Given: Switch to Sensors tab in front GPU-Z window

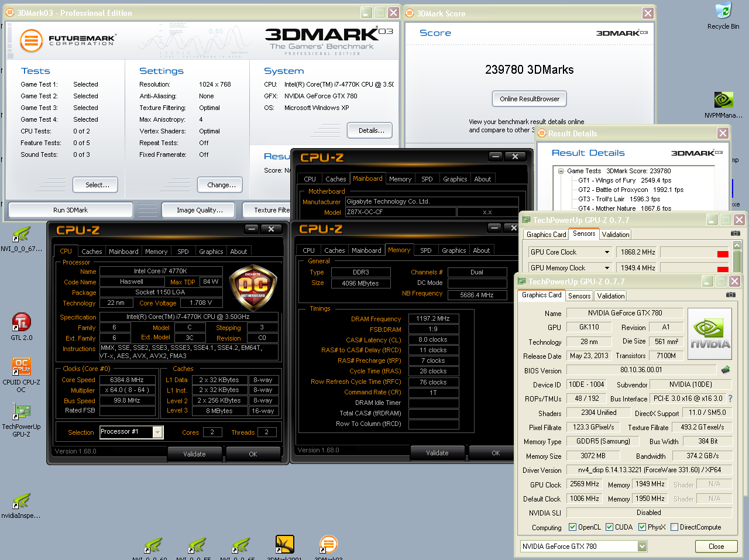Looking at the screenshot, I should (x=579, y=296).
